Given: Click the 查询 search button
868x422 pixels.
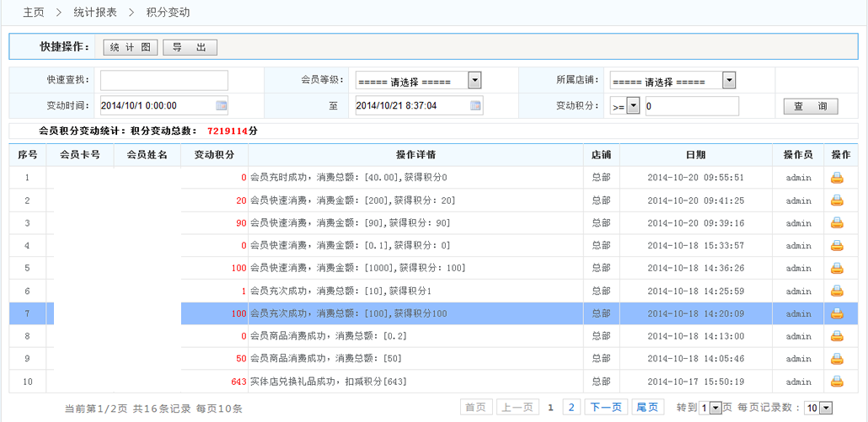Looking at the screenshot, I should 811,106.
